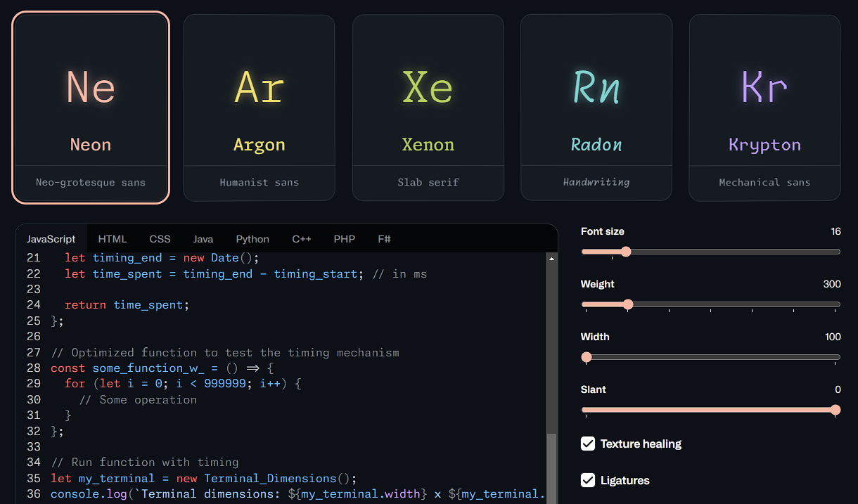Click the "Humanist sans" label
The image size is (858, 504).
pos(259,182)
